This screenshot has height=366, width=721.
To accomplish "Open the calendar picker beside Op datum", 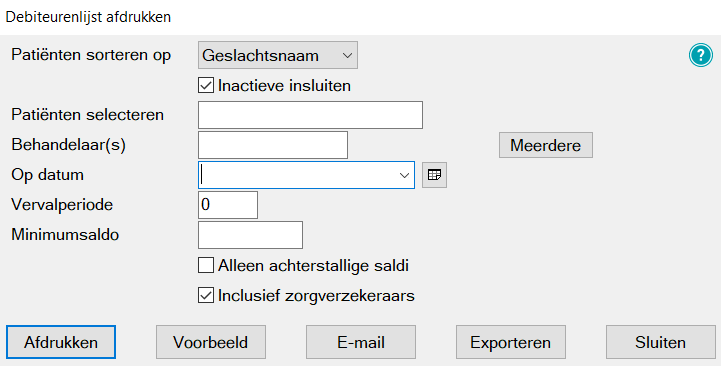I will tap(434, 175).
